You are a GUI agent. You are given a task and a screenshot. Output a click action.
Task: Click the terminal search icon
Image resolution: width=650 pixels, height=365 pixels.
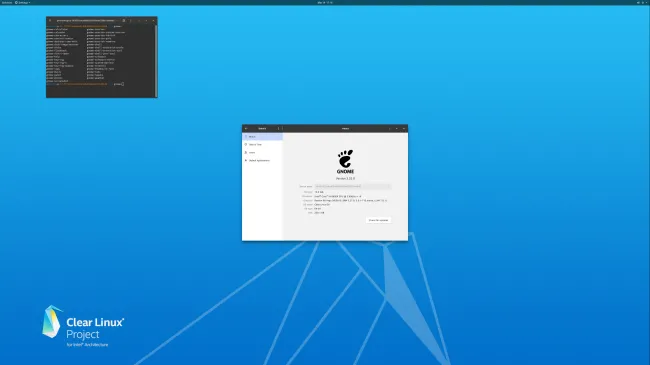pyautogui.click(x=124, y=20)
